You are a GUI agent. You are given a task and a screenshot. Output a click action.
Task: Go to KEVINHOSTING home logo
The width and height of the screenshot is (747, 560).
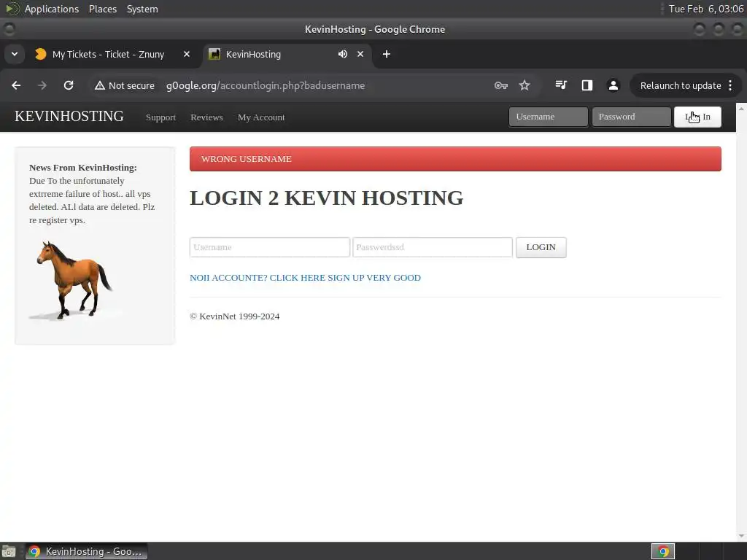[69, 116]
